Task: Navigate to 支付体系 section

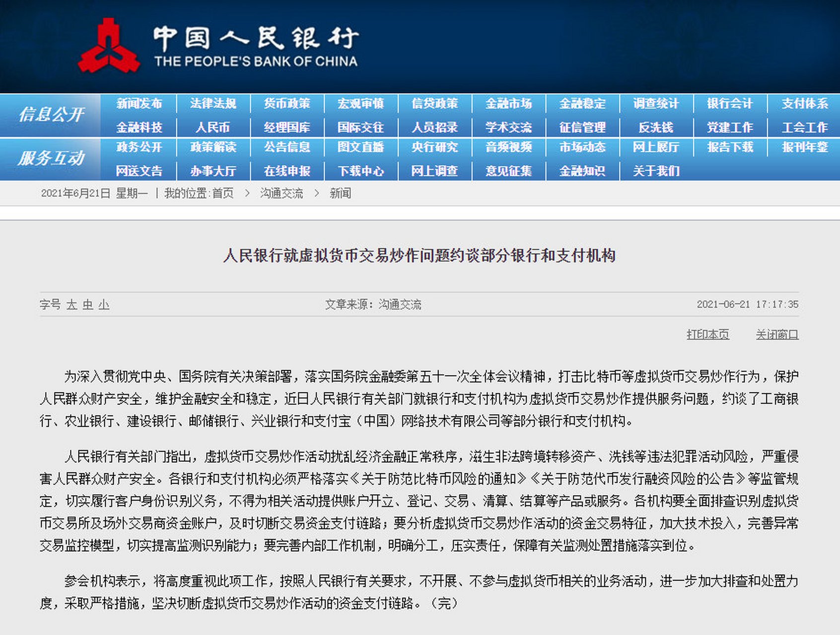Action: [x=804, y=104]
